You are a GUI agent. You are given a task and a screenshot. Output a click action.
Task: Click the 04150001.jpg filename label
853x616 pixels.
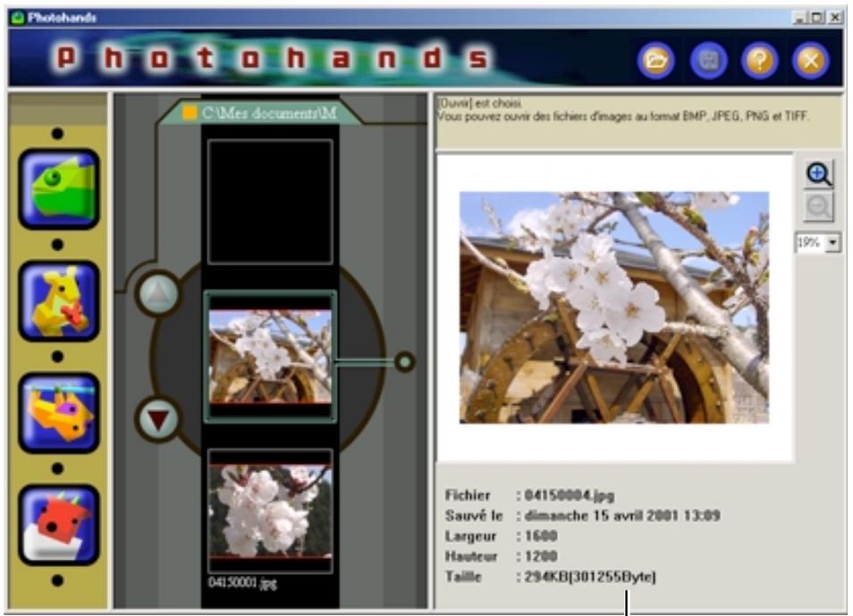tap(242, 584)
